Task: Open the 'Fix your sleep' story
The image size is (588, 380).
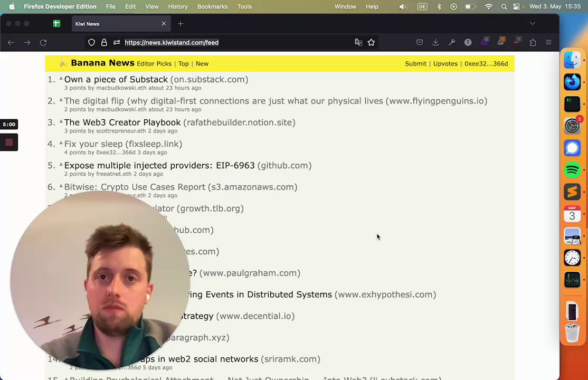Action: tap(93, 144)
